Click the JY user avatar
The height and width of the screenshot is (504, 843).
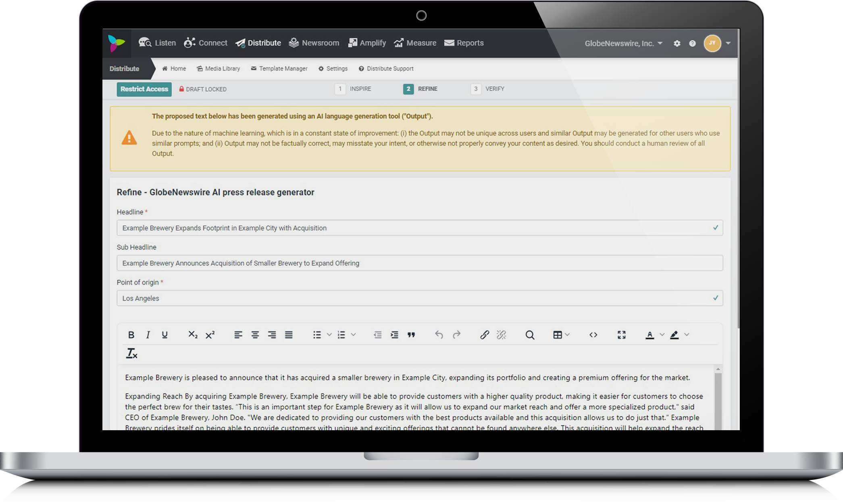click(x=712, y=43)
